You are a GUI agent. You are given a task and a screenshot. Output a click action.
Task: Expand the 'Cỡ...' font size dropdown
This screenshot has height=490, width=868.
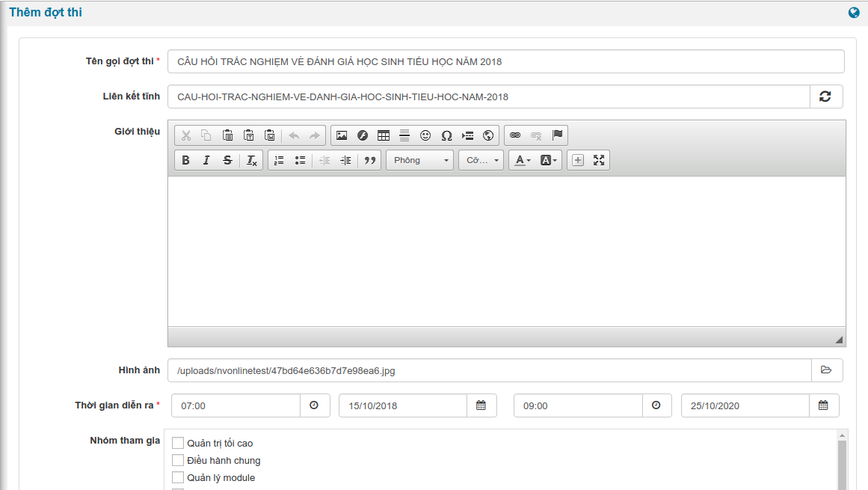(481, 160)
